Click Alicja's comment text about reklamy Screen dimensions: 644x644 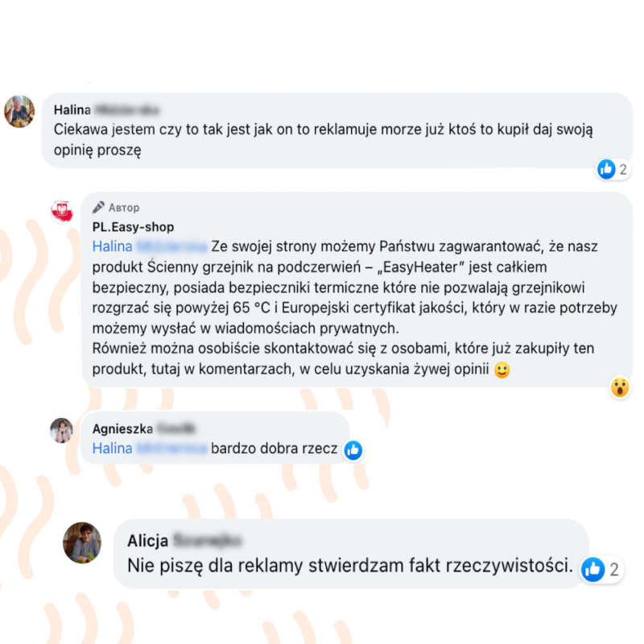click(x=350, y=566)
